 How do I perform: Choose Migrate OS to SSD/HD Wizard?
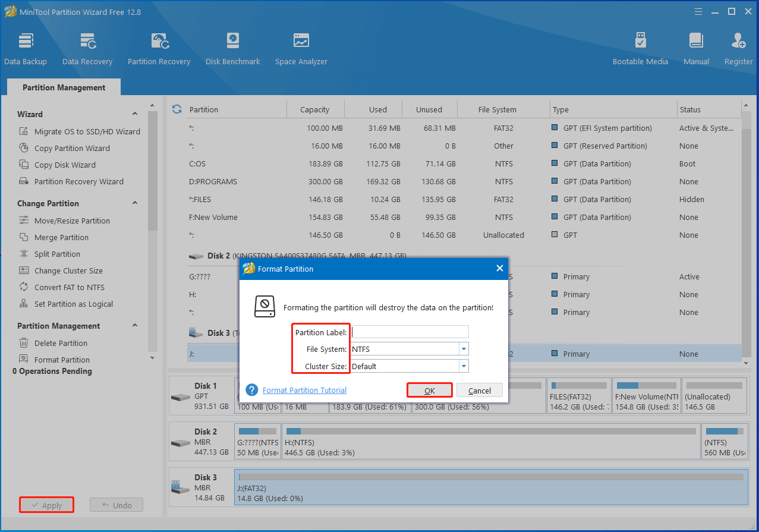(x=87, y=131)
